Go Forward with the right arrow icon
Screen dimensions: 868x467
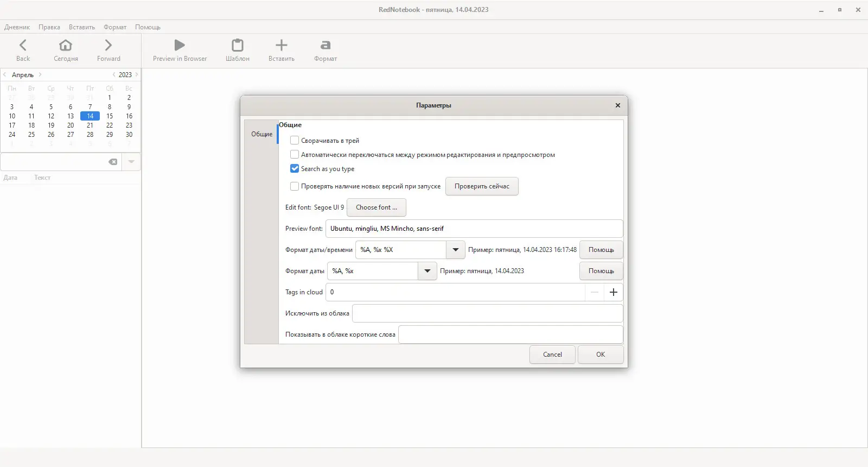(x=108, y=45)
